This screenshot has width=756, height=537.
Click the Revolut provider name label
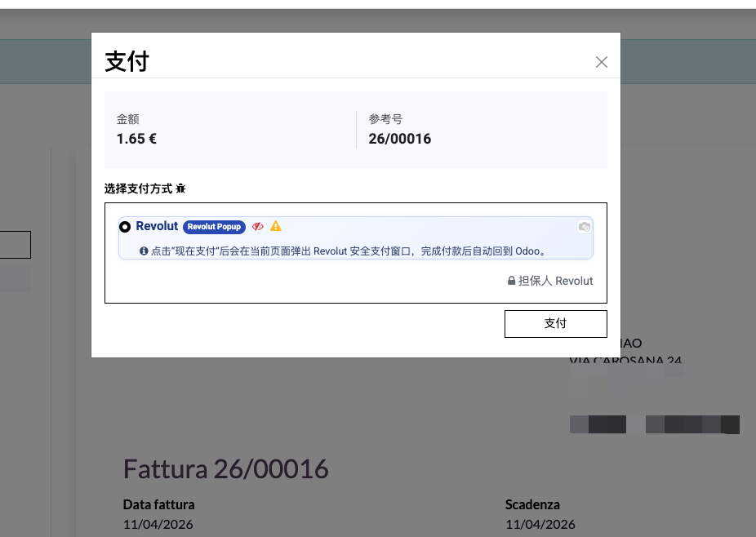157,226
